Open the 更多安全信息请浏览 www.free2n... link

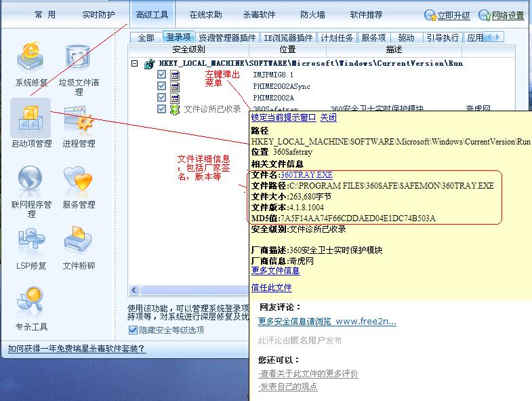[x=327, y=321]
